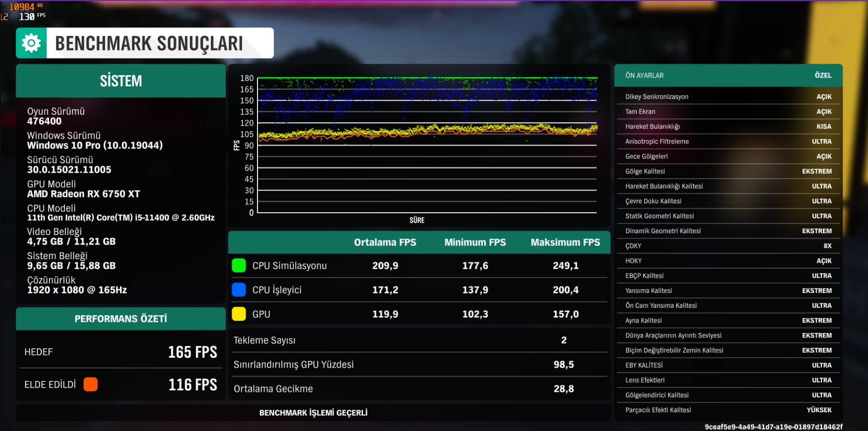Click the Lens Efektleri setting
The image size is (868, 431).
pyautogui.click(x=728, y=380)
